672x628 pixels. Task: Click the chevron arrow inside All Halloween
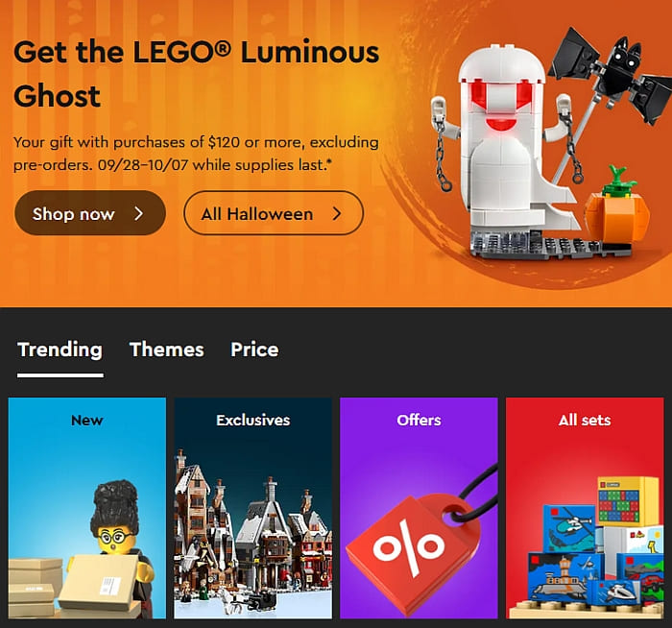(337, 213)
